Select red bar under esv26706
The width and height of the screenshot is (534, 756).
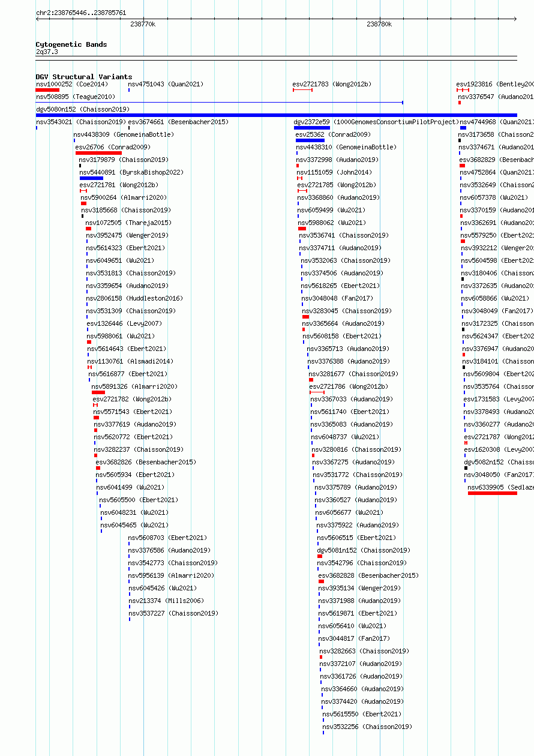98,153
